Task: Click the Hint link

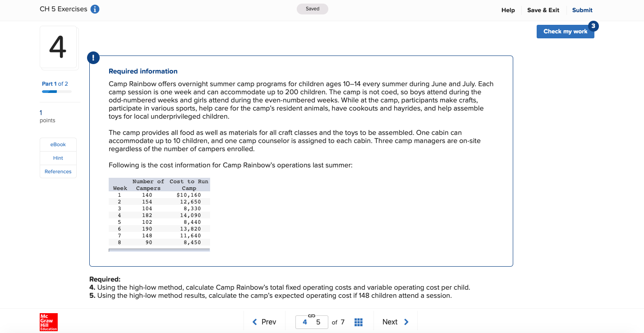Action: point(58,158)
